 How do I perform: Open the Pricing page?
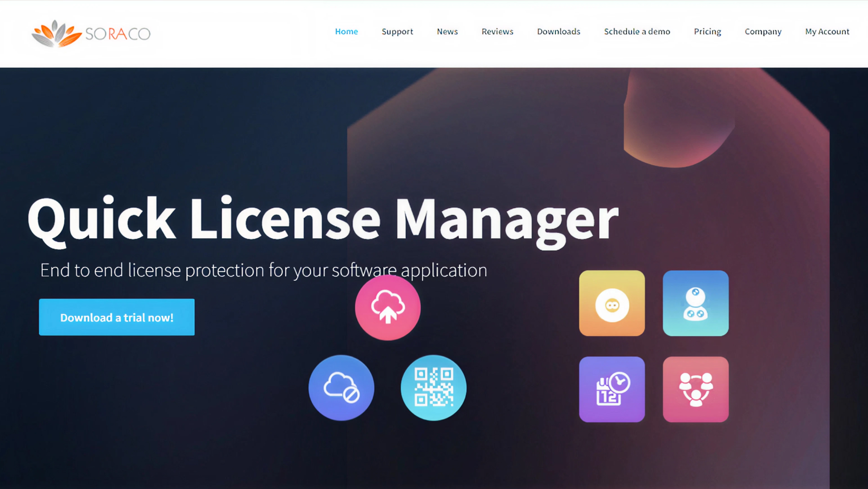(x=708, y=32)
